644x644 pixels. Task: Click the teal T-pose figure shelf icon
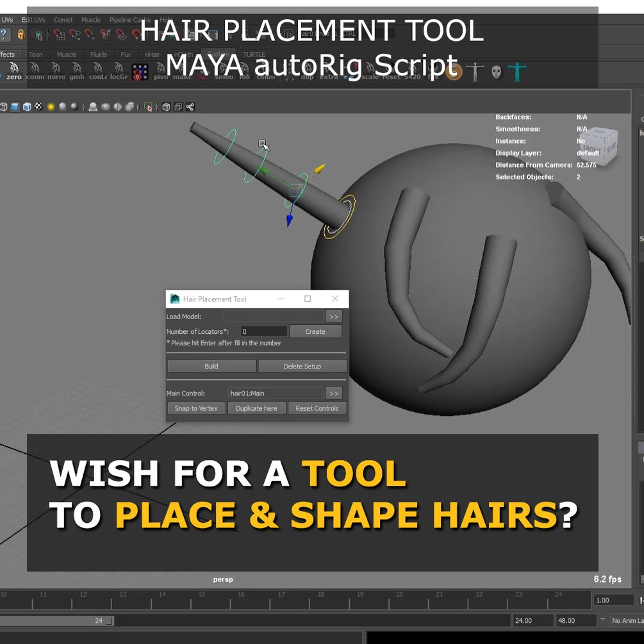517,72
